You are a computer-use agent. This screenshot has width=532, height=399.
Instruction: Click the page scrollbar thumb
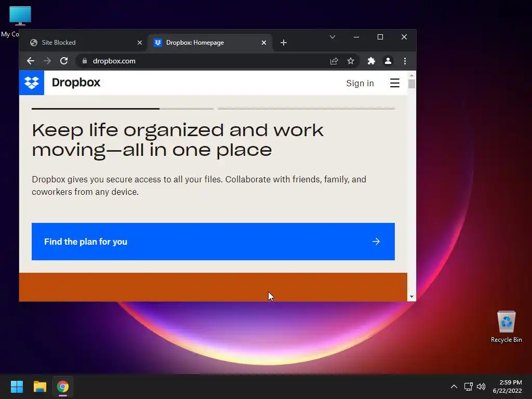coord(411,84)
